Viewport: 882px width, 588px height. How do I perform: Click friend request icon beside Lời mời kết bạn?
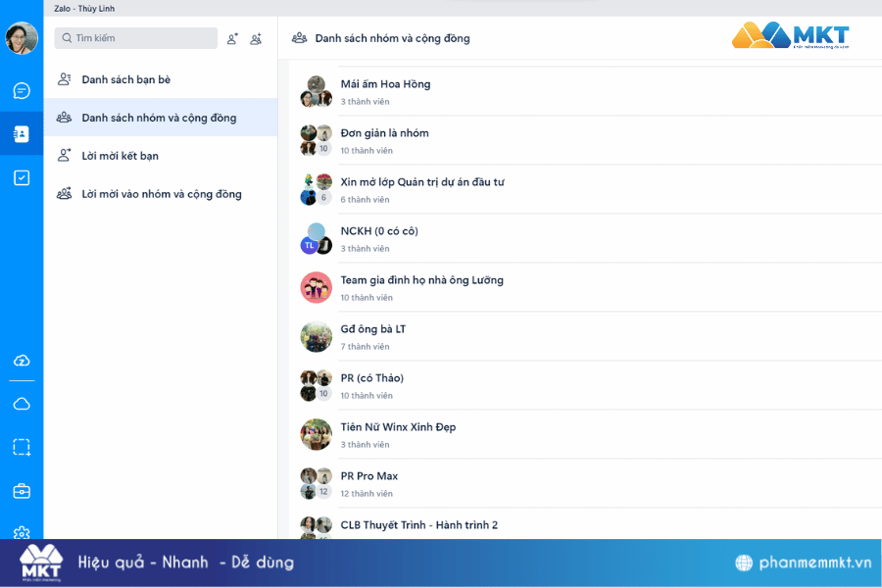pyautogui.click(x=64, y=155)
